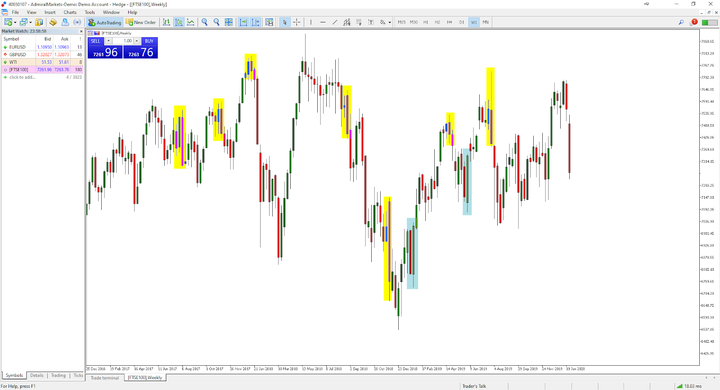Select the text label tool
The image size is (720, 390).
(371, 22)
